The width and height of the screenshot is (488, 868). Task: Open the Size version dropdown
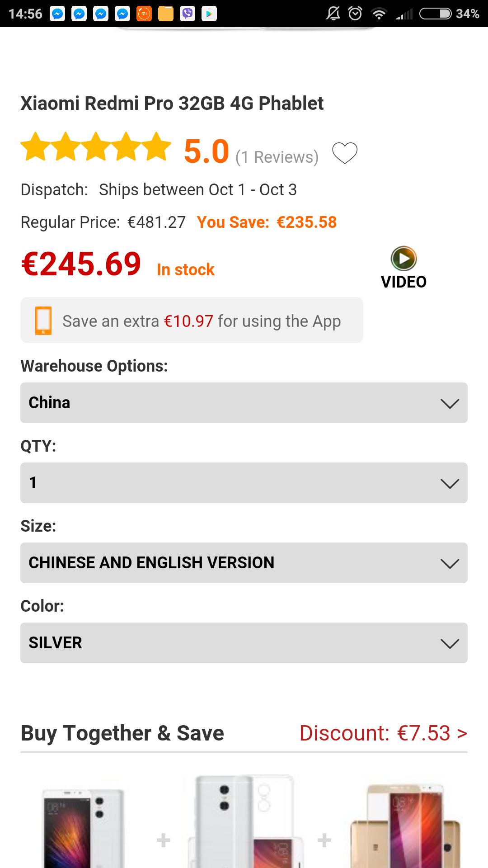244,563
